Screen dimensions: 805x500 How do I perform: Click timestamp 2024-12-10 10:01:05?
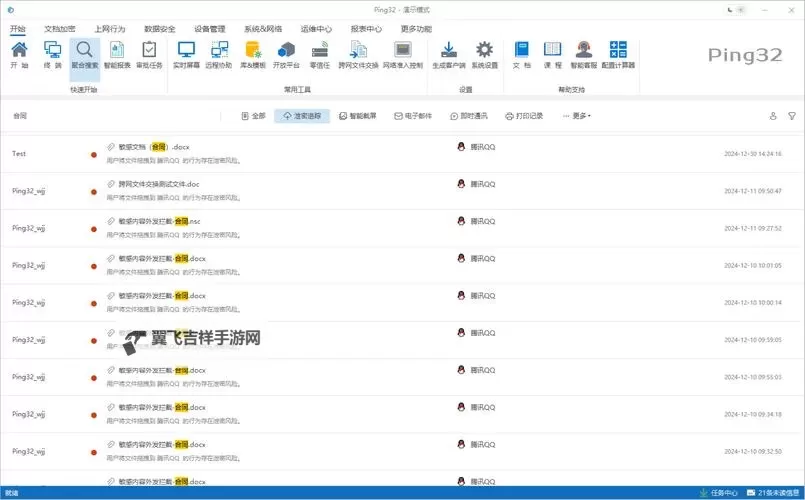coord(753,265)
